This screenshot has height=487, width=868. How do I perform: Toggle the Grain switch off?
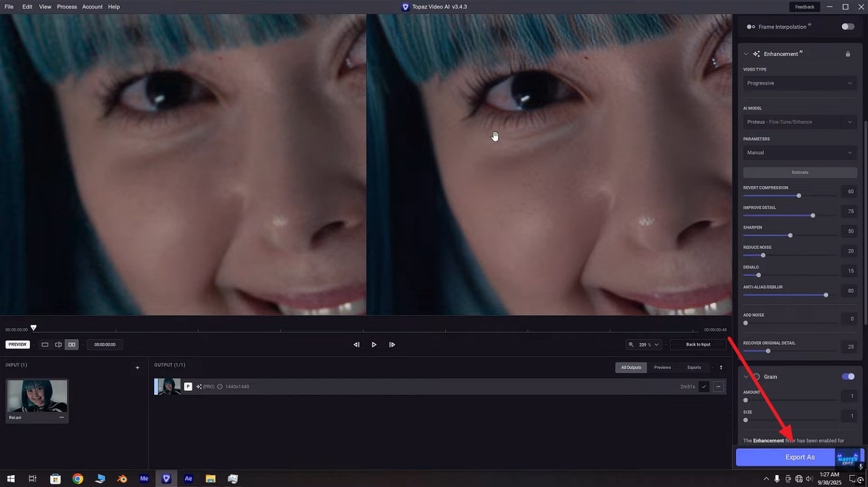click(x=848, y=377)
